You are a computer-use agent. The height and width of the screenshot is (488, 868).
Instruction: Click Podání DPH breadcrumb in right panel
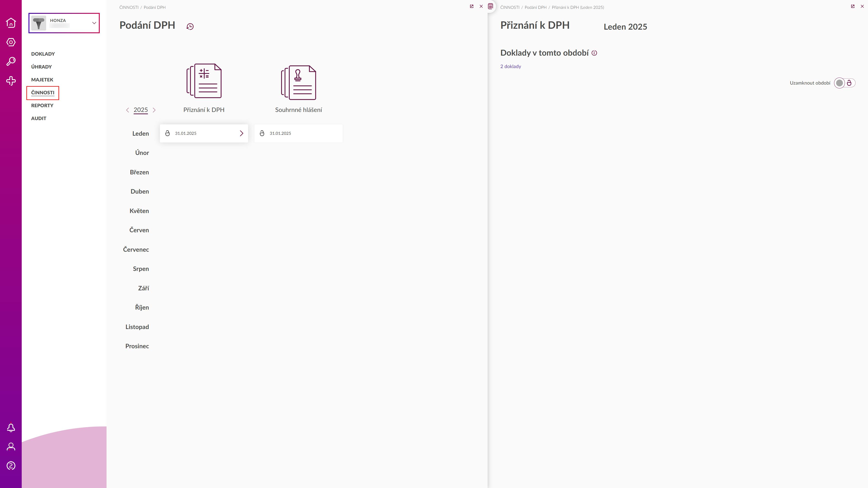pos(535,7)
